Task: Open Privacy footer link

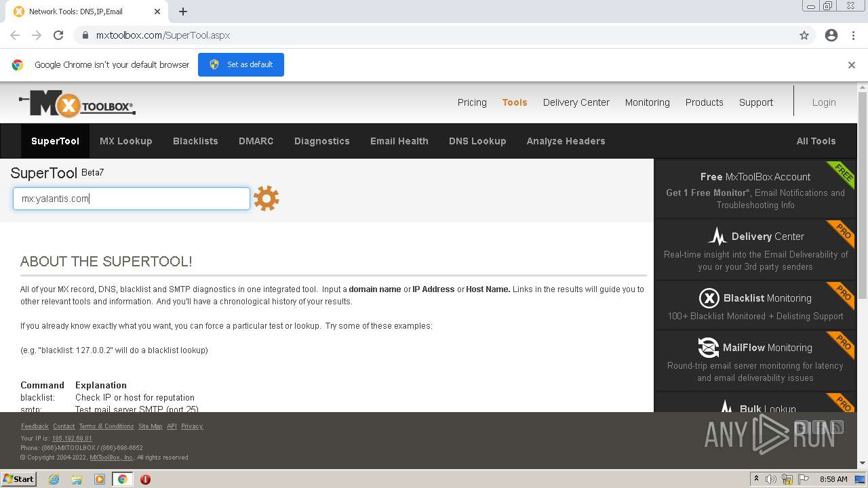Action: click(192, 426)
